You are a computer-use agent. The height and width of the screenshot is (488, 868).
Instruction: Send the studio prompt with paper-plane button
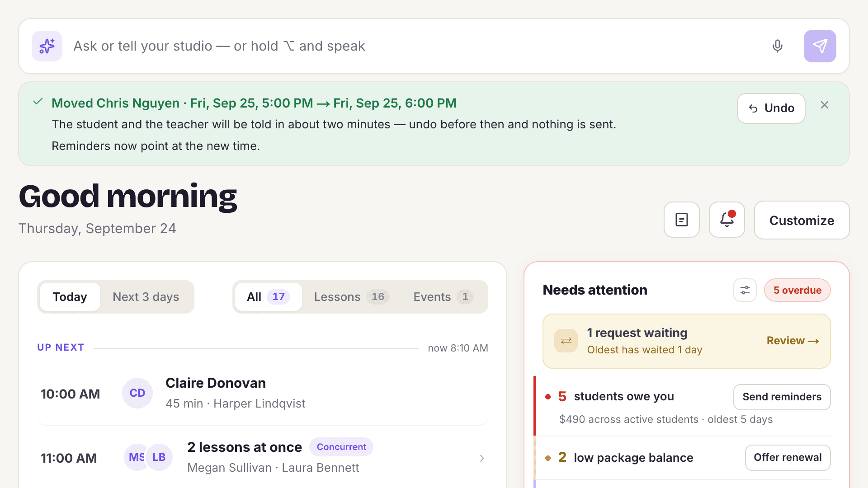pos(820,46)
